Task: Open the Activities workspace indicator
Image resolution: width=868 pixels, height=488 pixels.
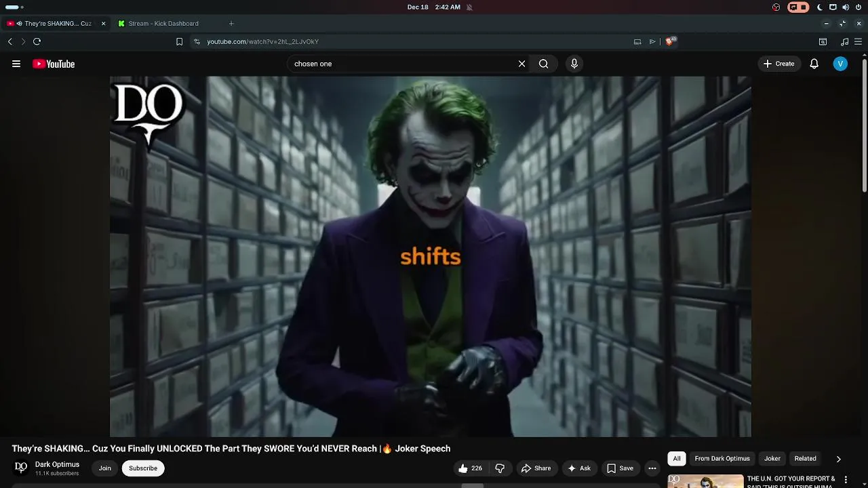Action: coord(14,7)
